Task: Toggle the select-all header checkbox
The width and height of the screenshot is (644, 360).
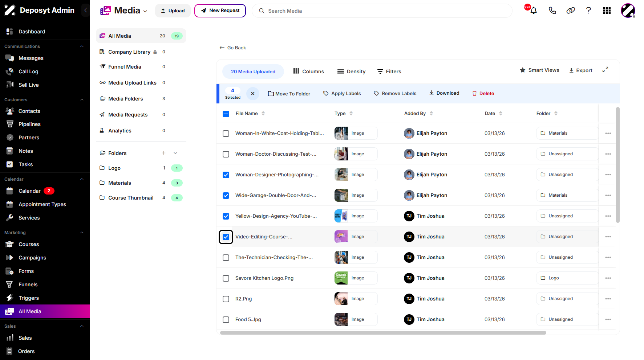Action: point(226,114)
